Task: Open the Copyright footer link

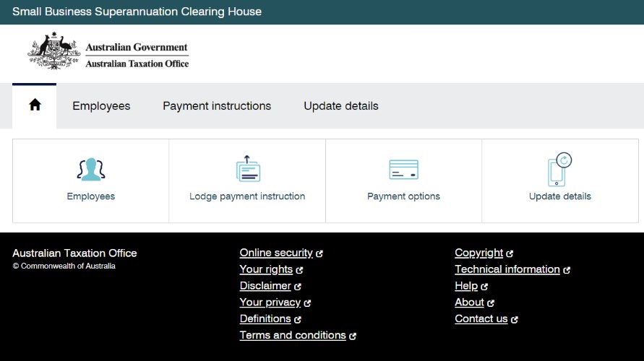Action: 479,253
